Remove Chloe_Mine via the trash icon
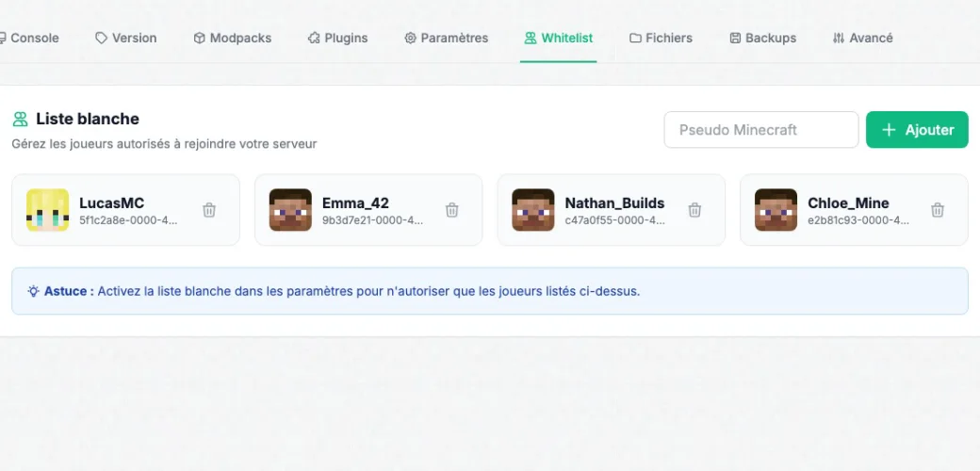The height and width of the screenshot is (471, 980). (938, 210)
